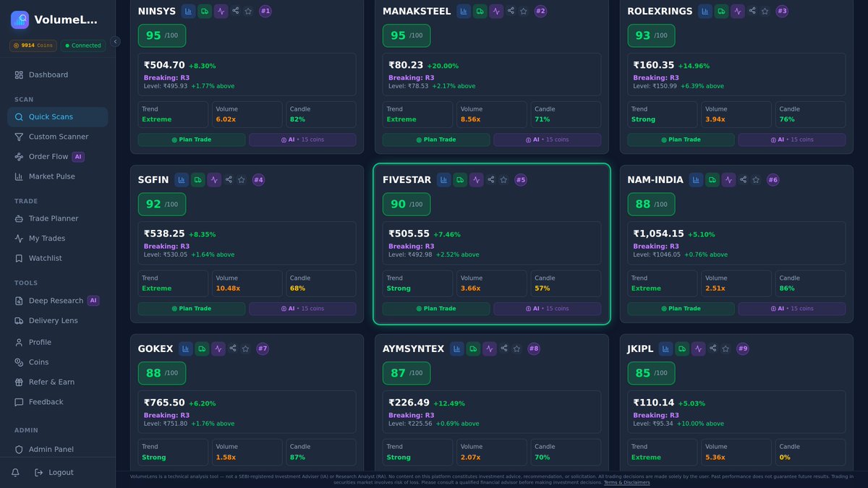868x488 pixels.
Task: Click the delivery truck icon for MANAKSTEEL
Action: 480,11
